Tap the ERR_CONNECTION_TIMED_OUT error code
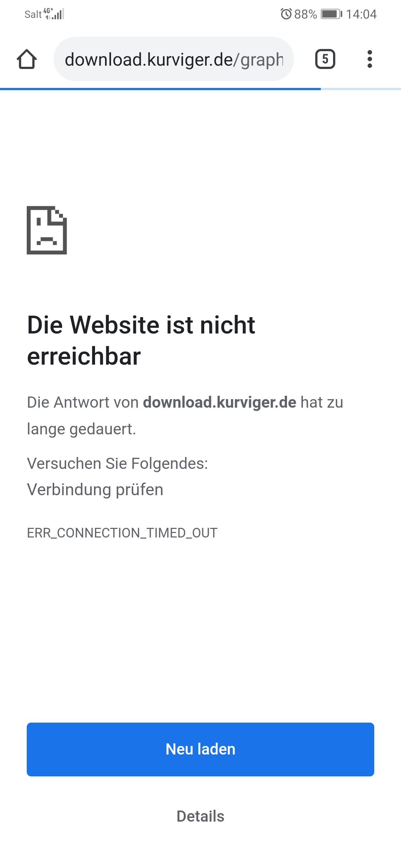This screenshot has height=868, width=401. [122, 533]
